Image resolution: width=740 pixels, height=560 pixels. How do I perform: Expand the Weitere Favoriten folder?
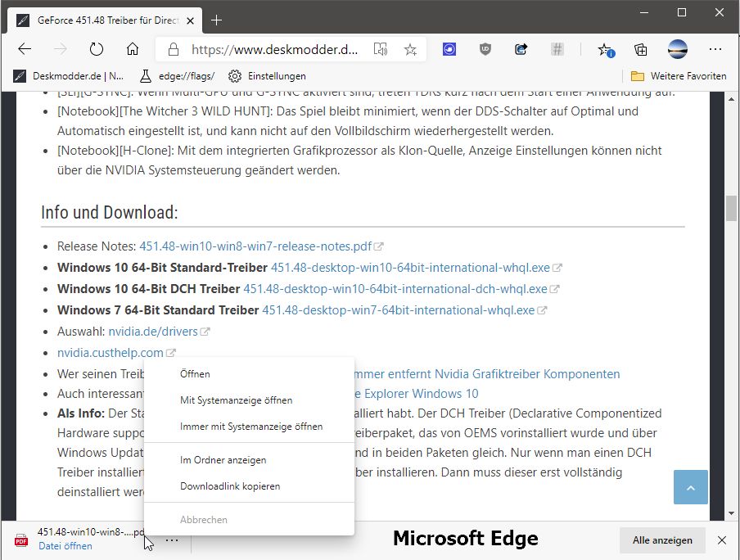[x=679, y=76]
